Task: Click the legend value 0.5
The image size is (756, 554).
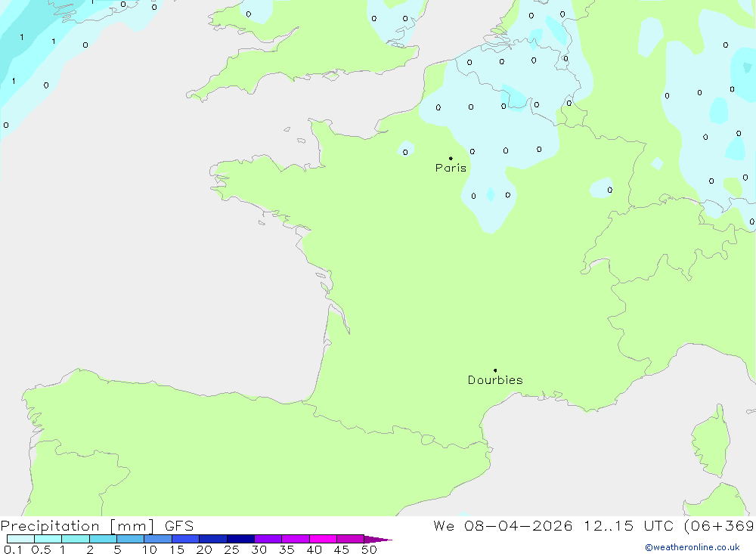Action: pyautogui.click(x=41, y=549)
